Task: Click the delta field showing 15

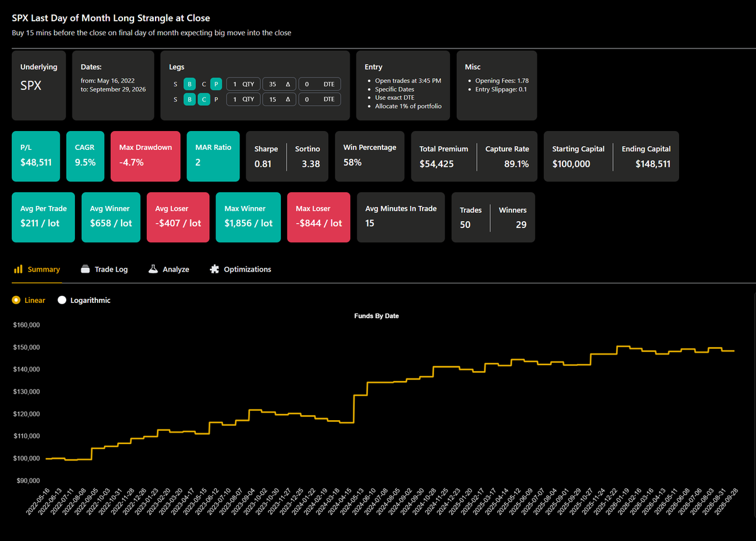Action: pos(278,99)
